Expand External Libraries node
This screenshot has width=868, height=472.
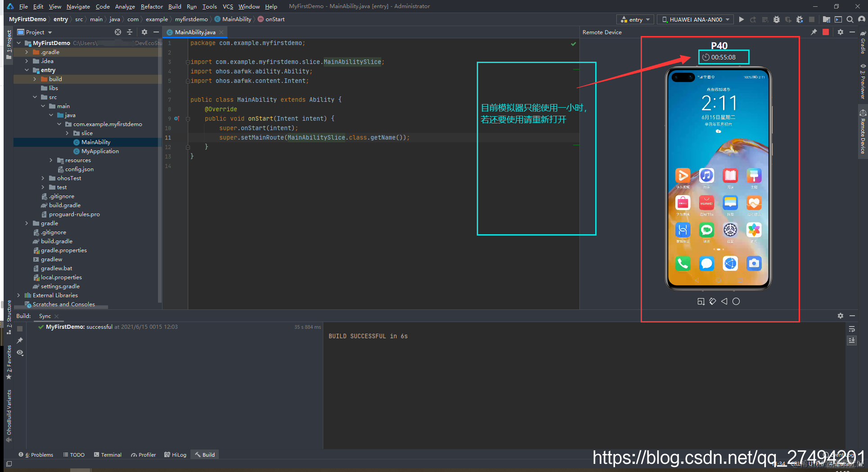click(x=19, y=295)
